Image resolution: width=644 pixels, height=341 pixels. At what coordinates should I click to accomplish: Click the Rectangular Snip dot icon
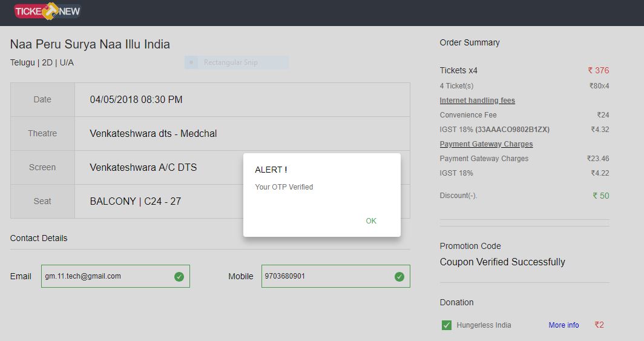tap(191, 62)
